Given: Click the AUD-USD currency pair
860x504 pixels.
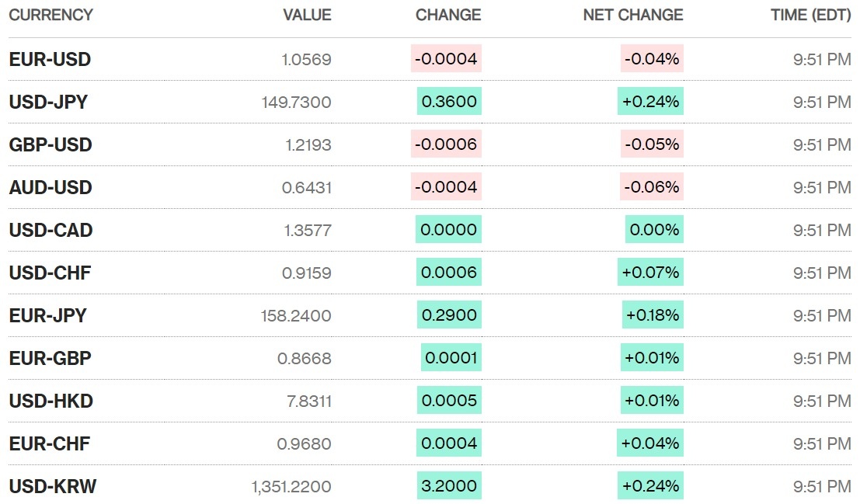Looking at the screenshot, I should (50, 187).
